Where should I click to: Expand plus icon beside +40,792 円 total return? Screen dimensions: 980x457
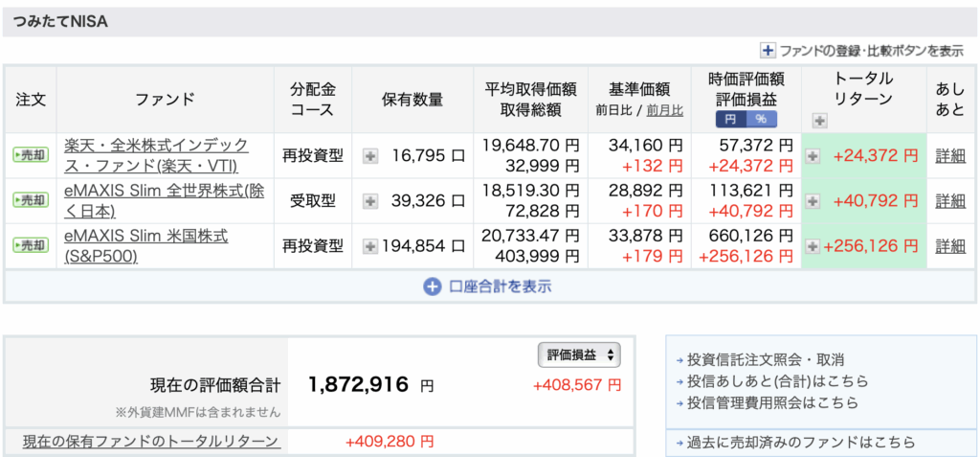pyautogui.click(x=813, y=201)
